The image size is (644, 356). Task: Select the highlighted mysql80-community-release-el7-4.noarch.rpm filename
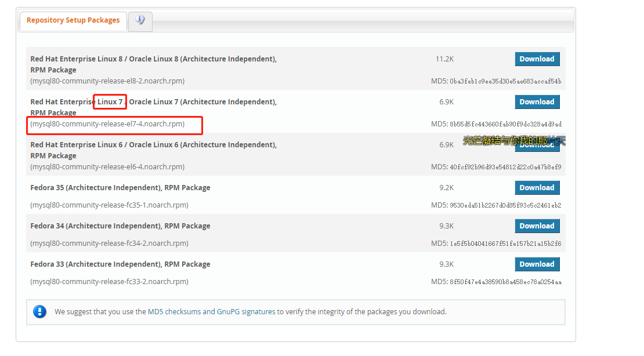pos(107,123)
